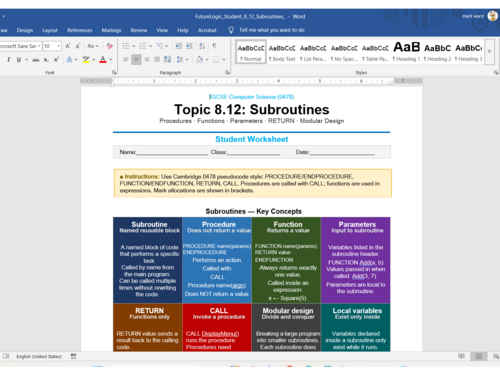
Task: Click the Name field line in worksheet
Action: click(172, 153)
